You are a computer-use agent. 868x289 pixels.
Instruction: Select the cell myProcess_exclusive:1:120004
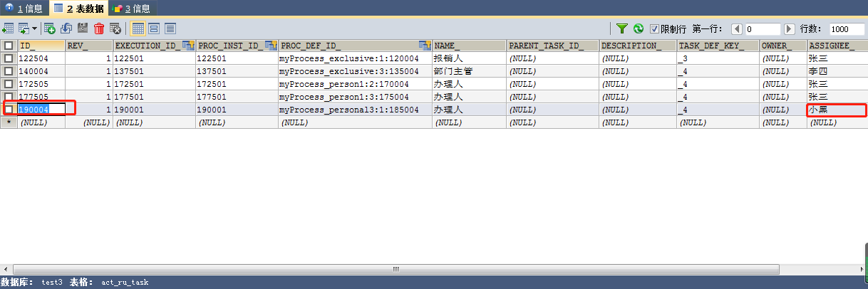click(x=355, y=58)
